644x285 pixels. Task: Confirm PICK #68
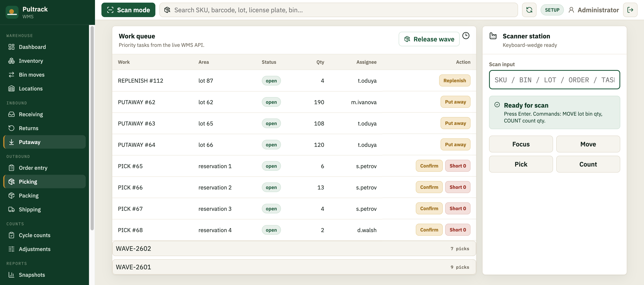429,229
